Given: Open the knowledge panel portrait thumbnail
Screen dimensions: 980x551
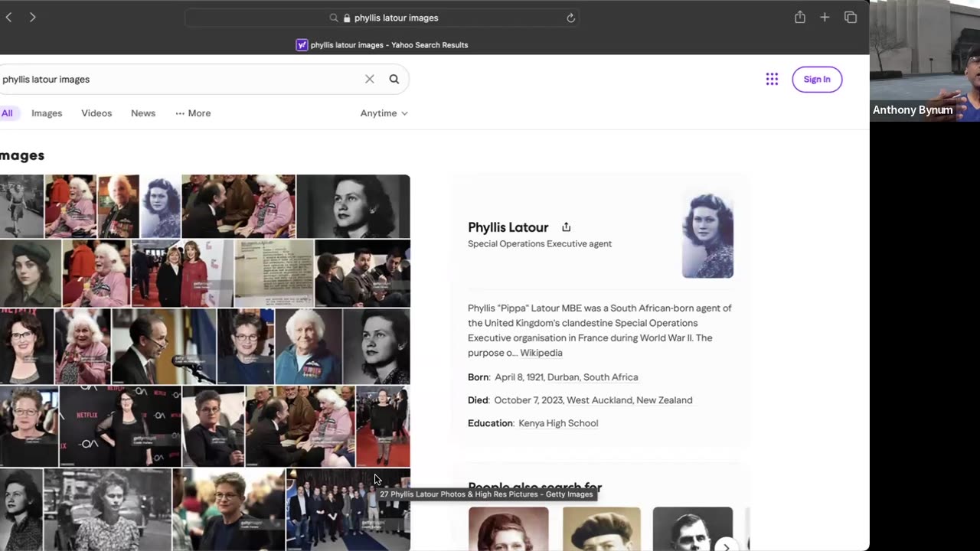Looking at the screenshot, I should [707, 235].
